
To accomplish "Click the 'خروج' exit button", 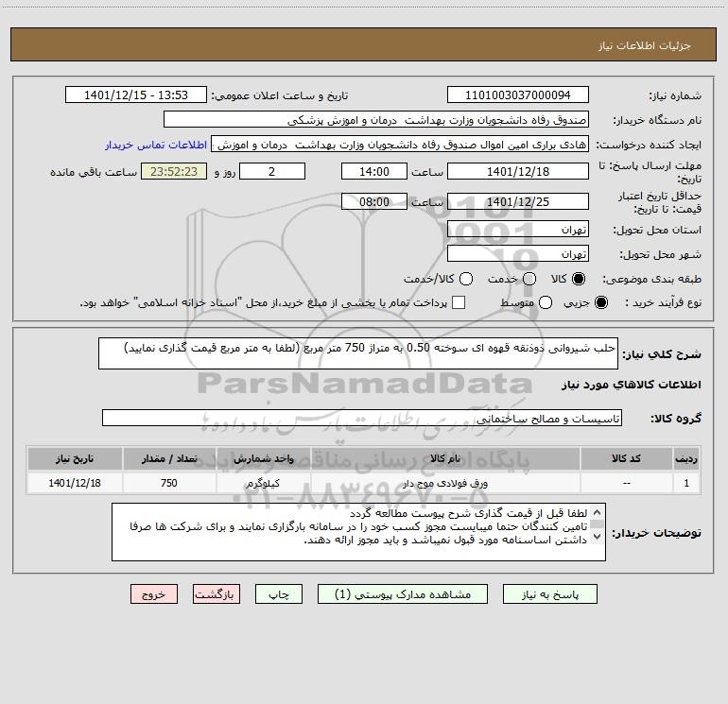I will click(x=154, y=594).
